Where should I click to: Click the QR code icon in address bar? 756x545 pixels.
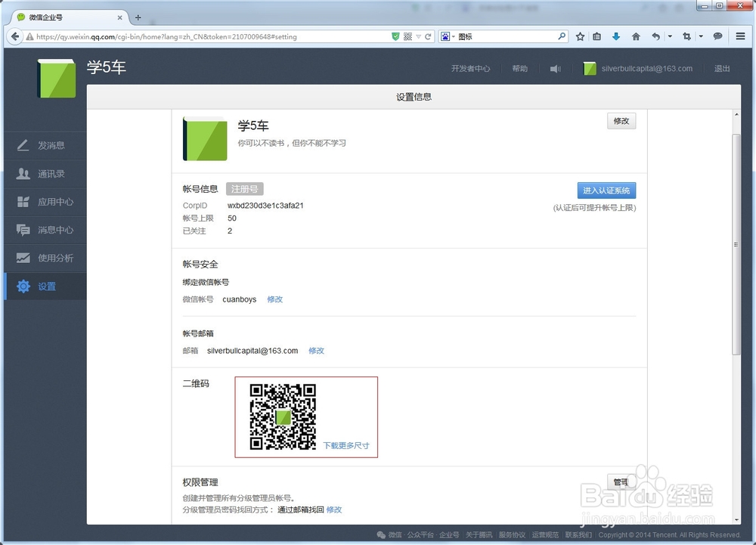(x=408, y=36)
